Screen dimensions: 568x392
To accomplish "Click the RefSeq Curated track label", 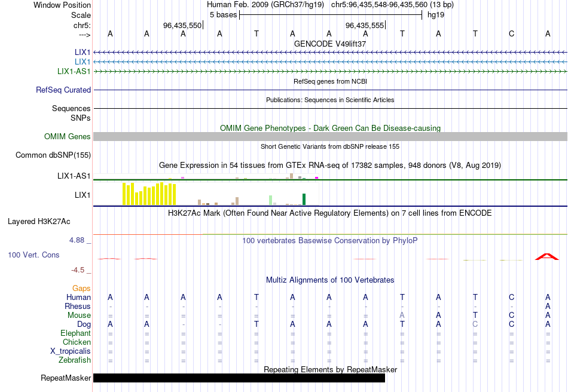I will (63, 90).
